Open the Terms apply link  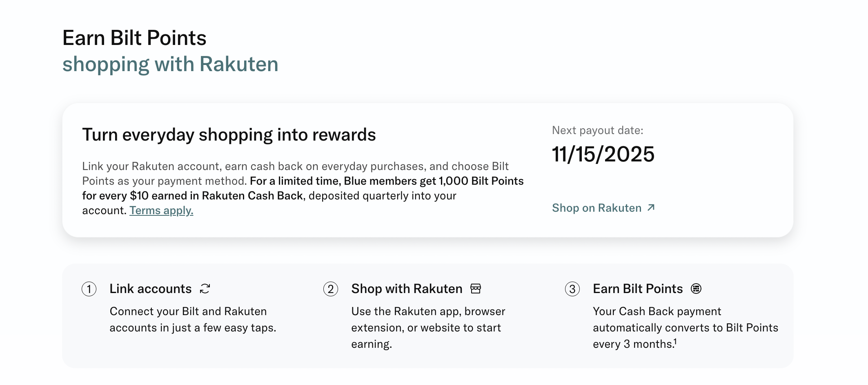click(161, 210)
